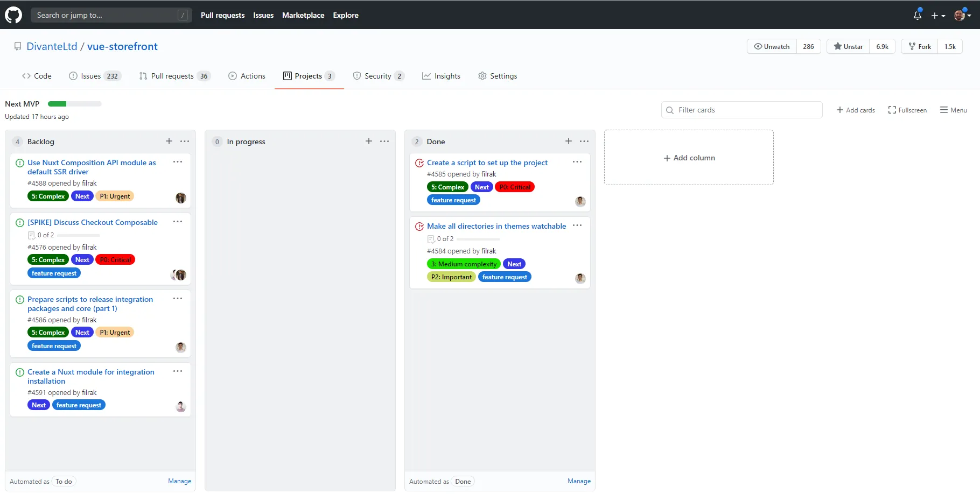Click closed issue icon on Create a script card
The image size is (980, 494).
419,163
